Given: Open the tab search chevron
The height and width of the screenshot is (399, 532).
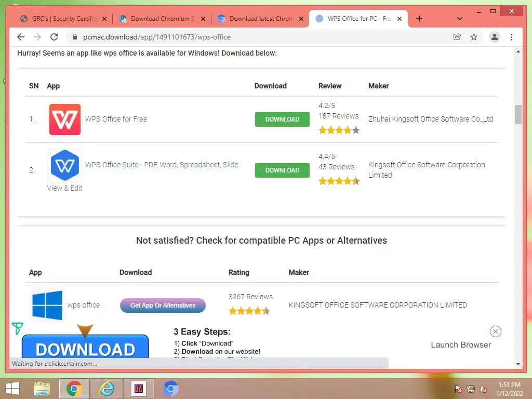Looking at the screenshot, I should pyautogui.click(x=460, y=19).
